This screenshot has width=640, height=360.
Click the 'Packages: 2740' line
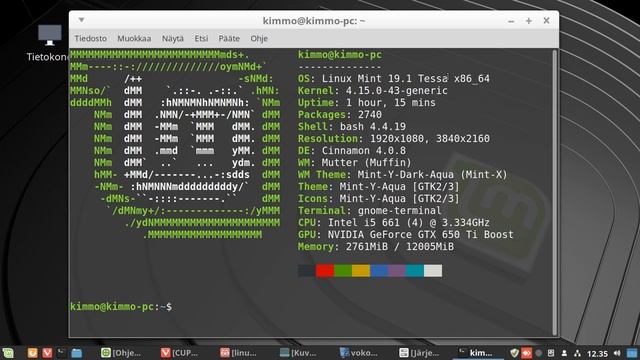(340, 115)
